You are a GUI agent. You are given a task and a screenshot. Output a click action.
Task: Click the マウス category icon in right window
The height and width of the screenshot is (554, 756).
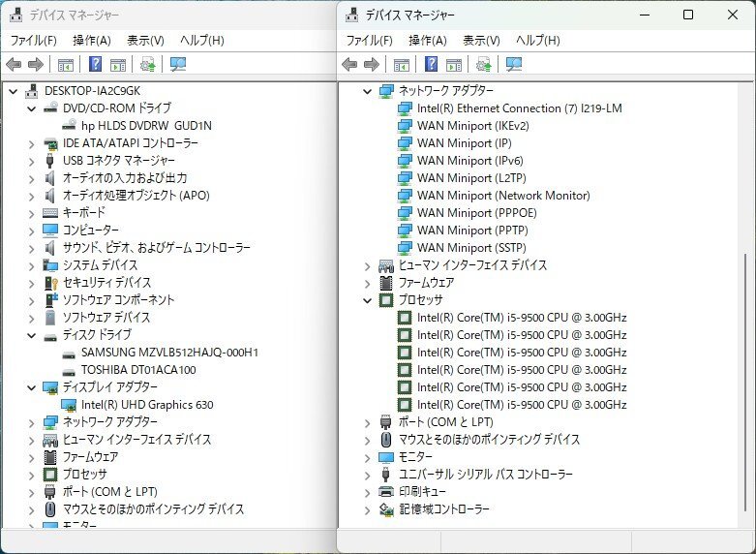[x=386, y=440]
